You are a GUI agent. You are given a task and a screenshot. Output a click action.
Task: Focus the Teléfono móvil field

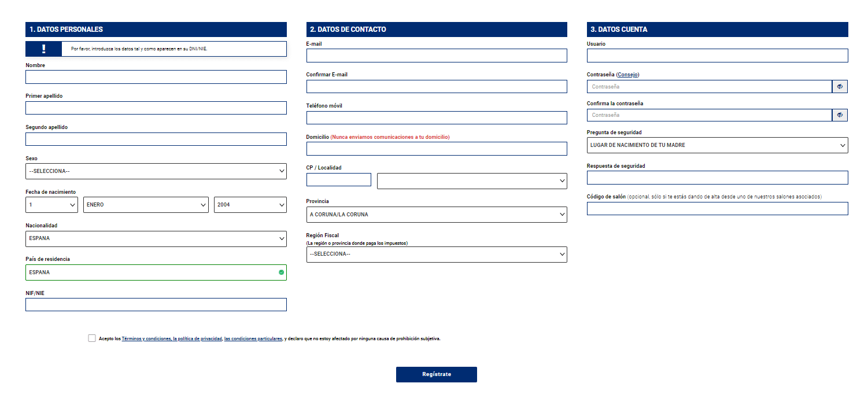point(437,118)
